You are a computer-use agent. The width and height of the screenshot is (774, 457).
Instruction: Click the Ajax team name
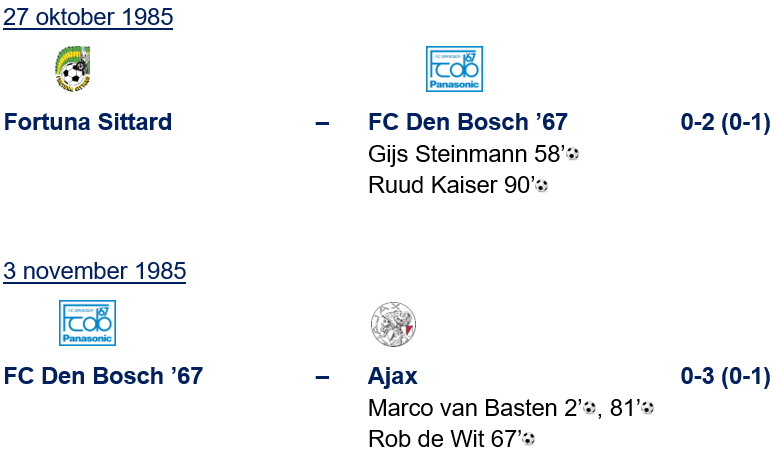[393, 377]
